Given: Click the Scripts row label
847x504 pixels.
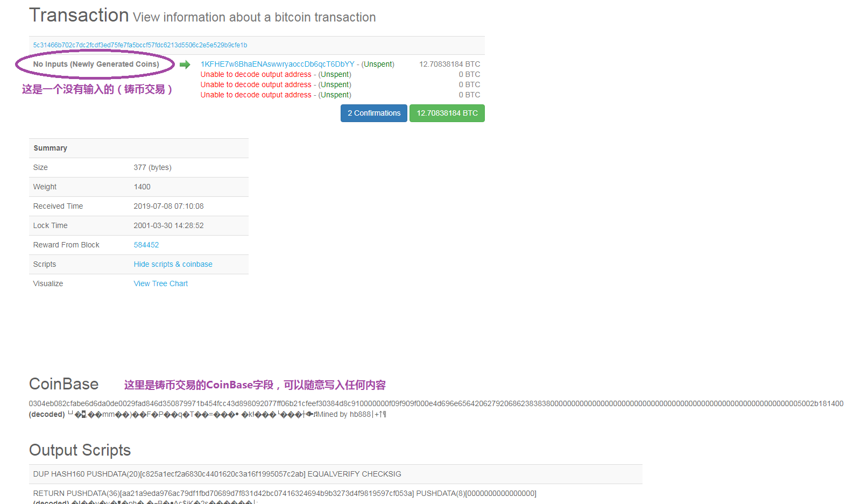Looking at the screenshot, I should 45,264.
